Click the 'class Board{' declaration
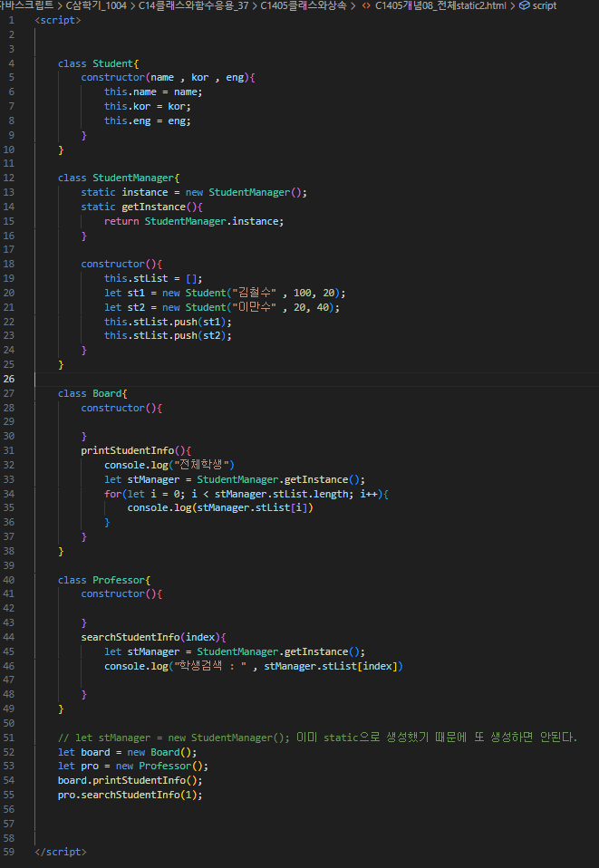Viewport: 599px width, 868px height. (x=92, y=393)
